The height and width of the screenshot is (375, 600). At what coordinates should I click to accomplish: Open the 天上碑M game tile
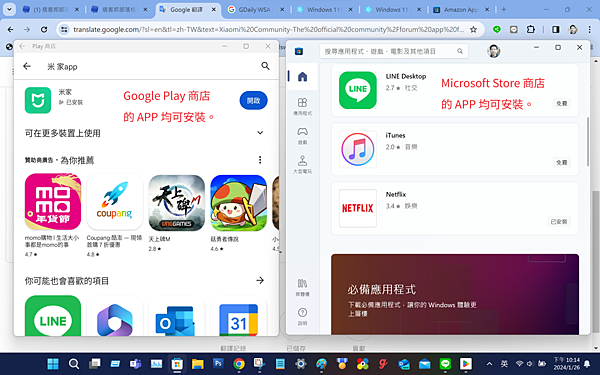click(176, 202)
